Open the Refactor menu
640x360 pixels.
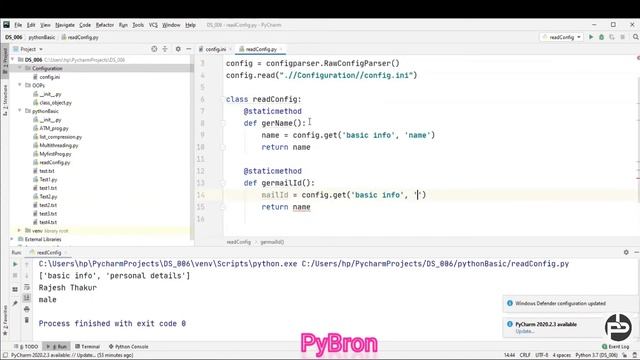[104, 25]
